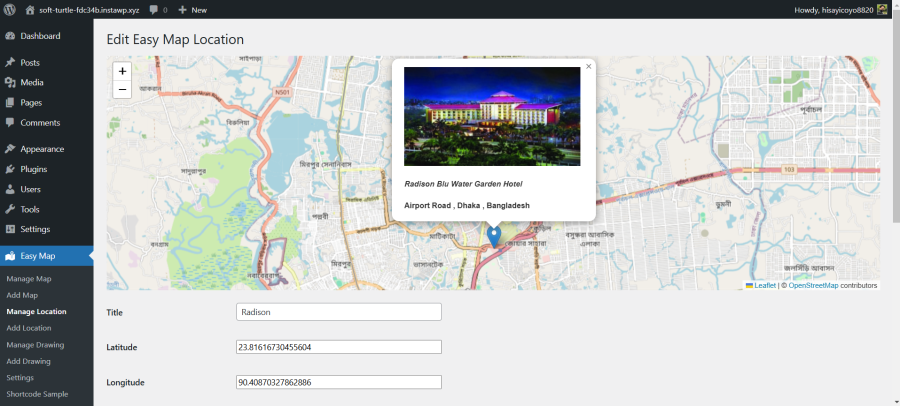Open comments bubble in admin bar
This screenshot has height=406, width=900.
coord(158,10)
